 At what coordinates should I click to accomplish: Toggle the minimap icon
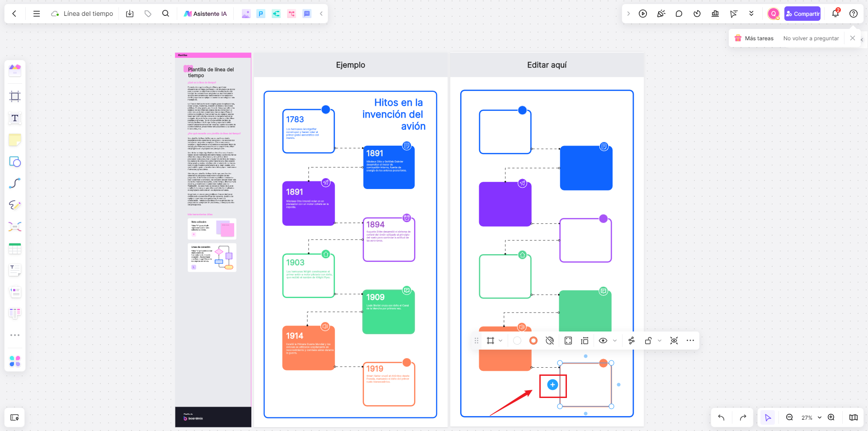pos(854,417)
